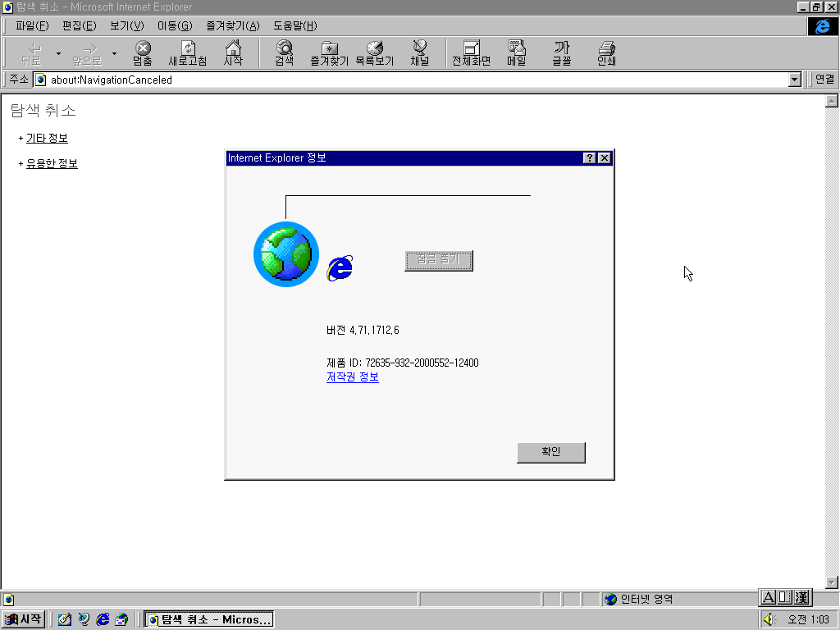Open the Favorites (즐겨찾기) menu
Image resolution: width=840 pixels, height=630 pixels.
click(233, 25)
